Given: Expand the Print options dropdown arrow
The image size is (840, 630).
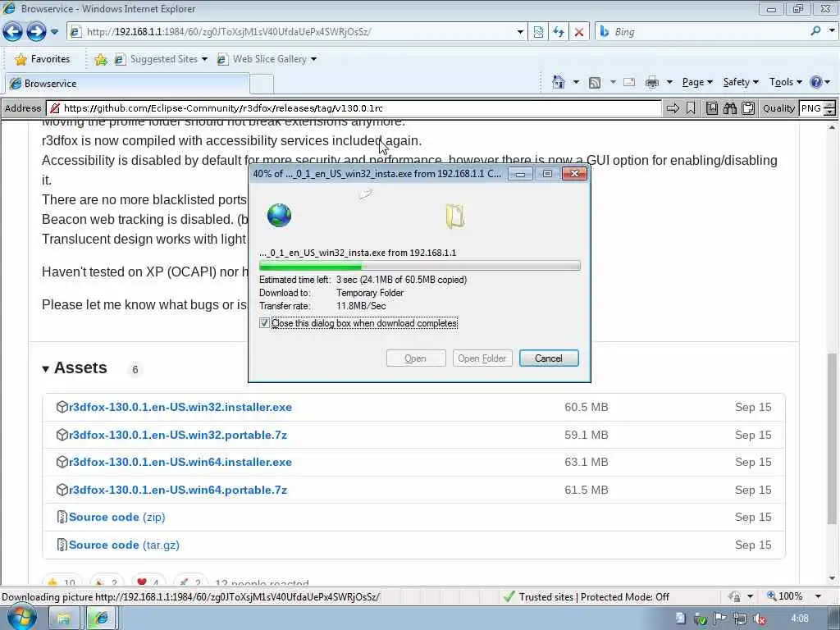Looking at the screenshot, I should point(669,82).
